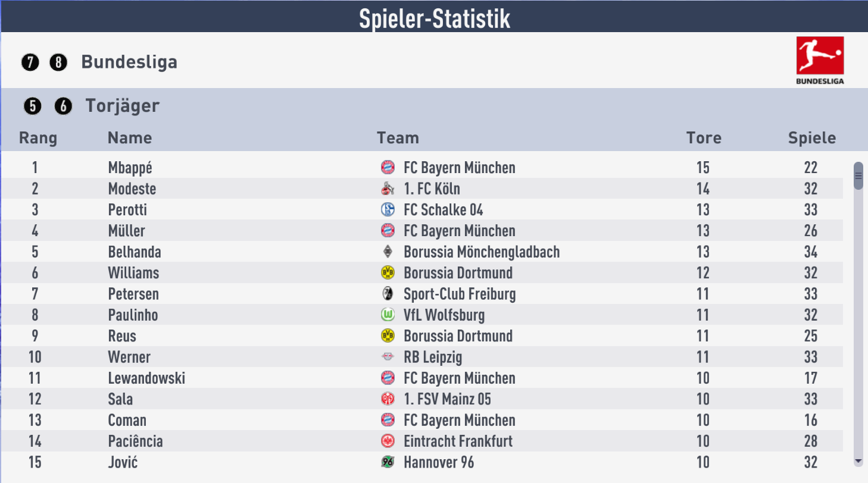
Task: Click the 1. FC Köln crest icon
Action: (388, 189)
